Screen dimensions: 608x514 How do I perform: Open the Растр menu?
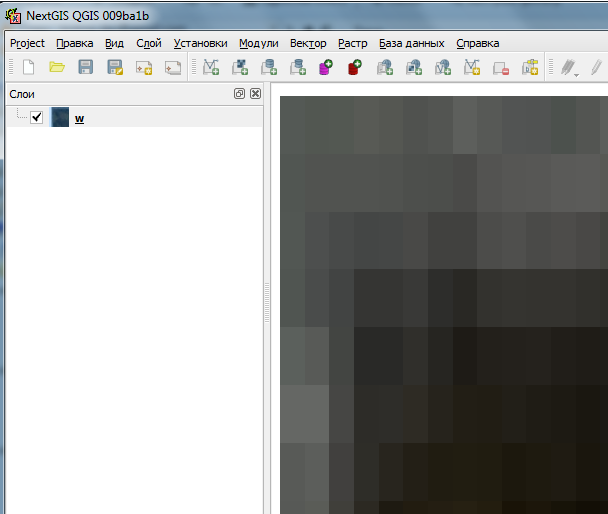[352, 43]
